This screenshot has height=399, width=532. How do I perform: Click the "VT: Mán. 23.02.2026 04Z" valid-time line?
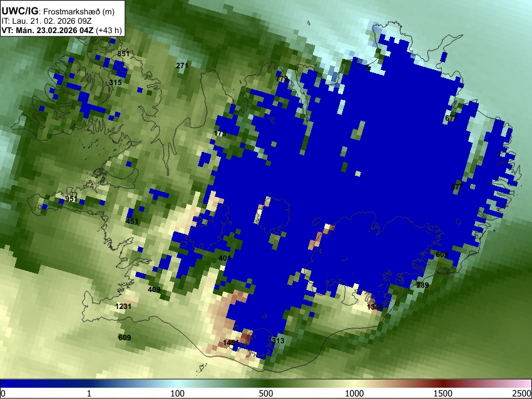pyautogui.click(x=47, y=31)
